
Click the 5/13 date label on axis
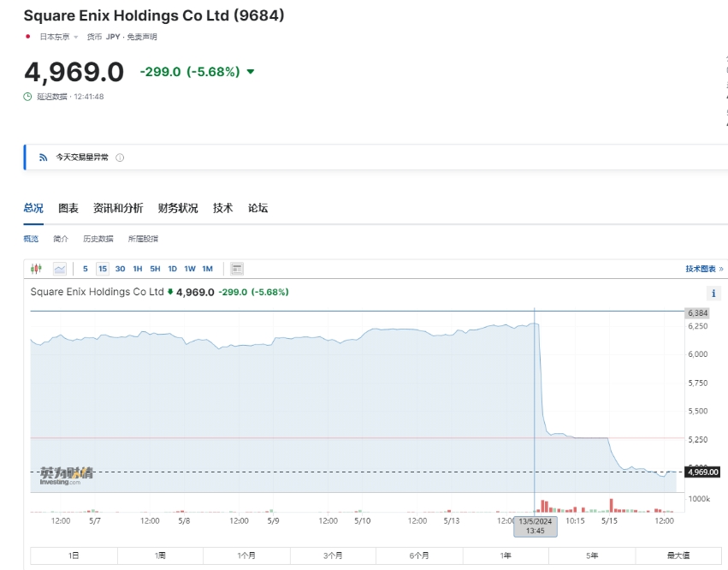tap(452, 521)
